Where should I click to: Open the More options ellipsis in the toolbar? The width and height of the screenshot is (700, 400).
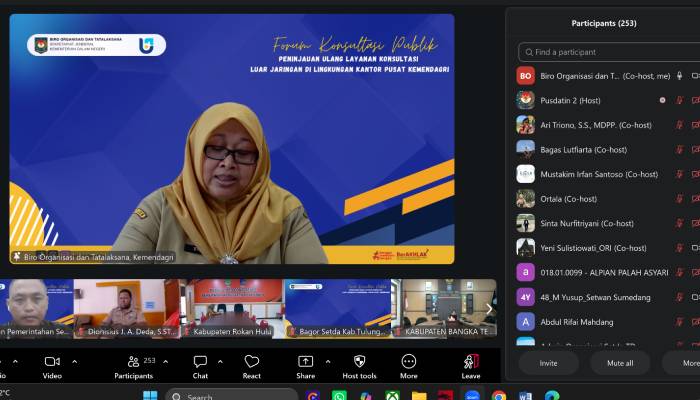click(408, 367)
